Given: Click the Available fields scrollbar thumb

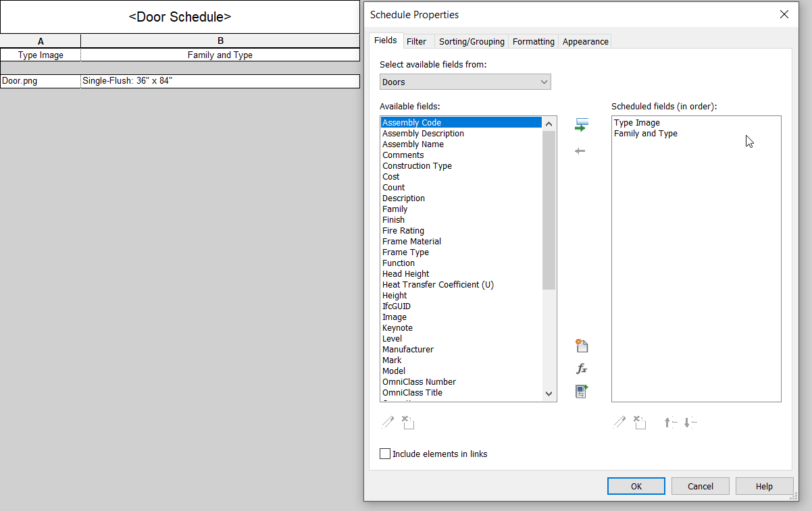Looking at the screenshot, I should [549, 210].
